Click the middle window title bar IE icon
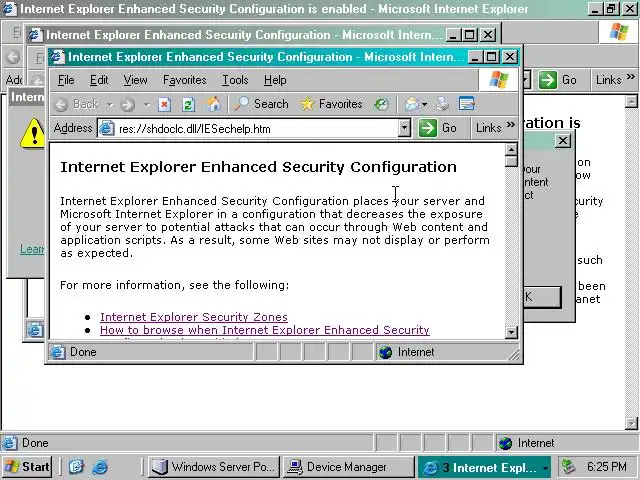This screenshot has width=640, height=480. pos(36,35)
